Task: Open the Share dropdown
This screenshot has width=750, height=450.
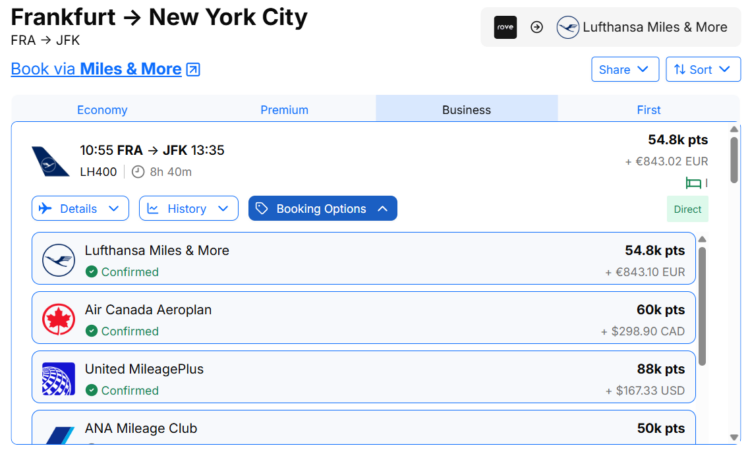Action: click(625, 69)
